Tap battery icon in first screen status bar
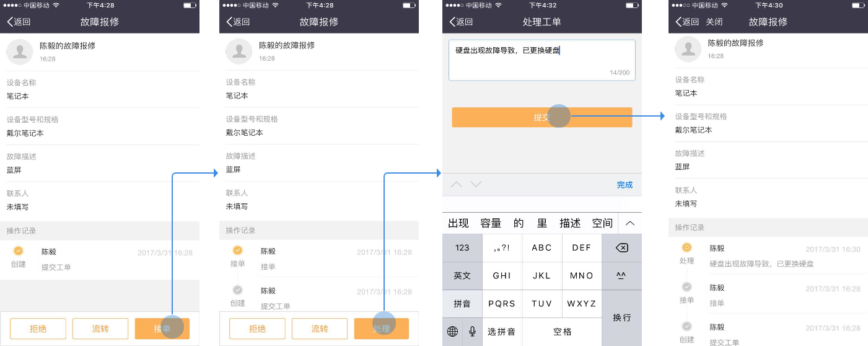The image size is (868, 346). coord(189,5)
